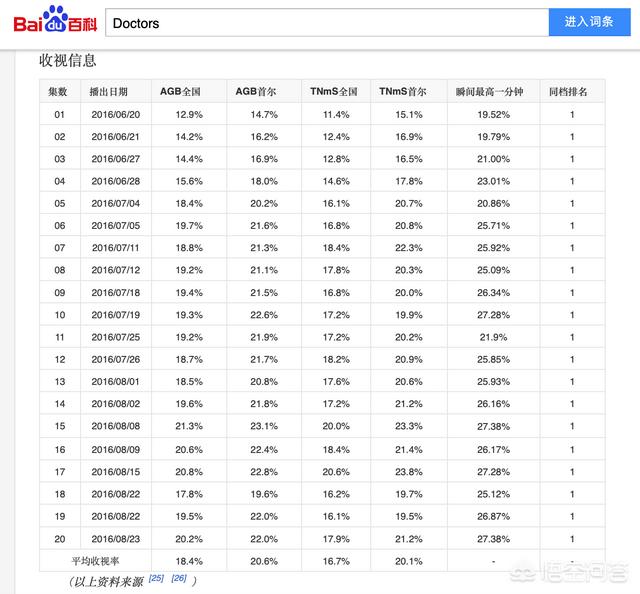Click the date cell 2016/08/01
The height and width of the screenshot is (594, 640).
[116, 382]
